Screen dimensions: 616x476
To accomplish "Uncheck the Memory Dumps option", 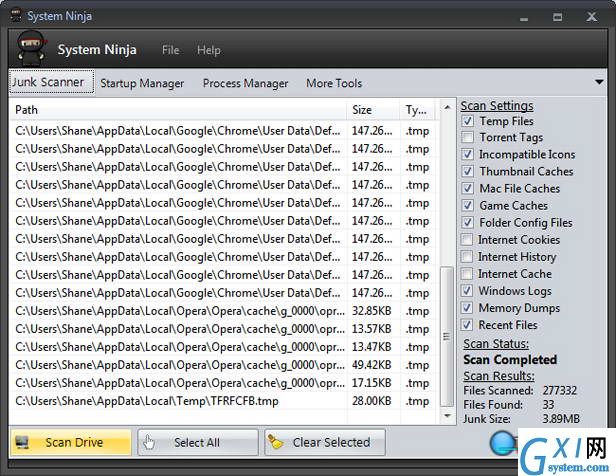I will (467, 308).
